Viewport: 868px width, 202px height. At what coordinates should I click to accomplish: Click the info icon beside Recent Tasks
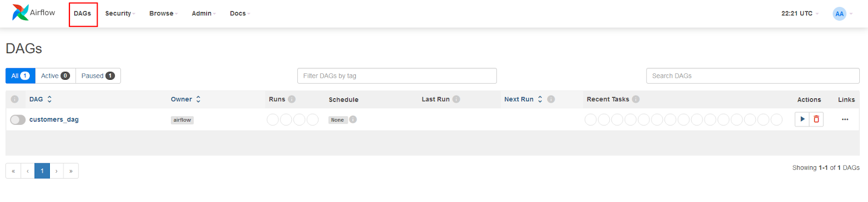[x=636, y=99]
